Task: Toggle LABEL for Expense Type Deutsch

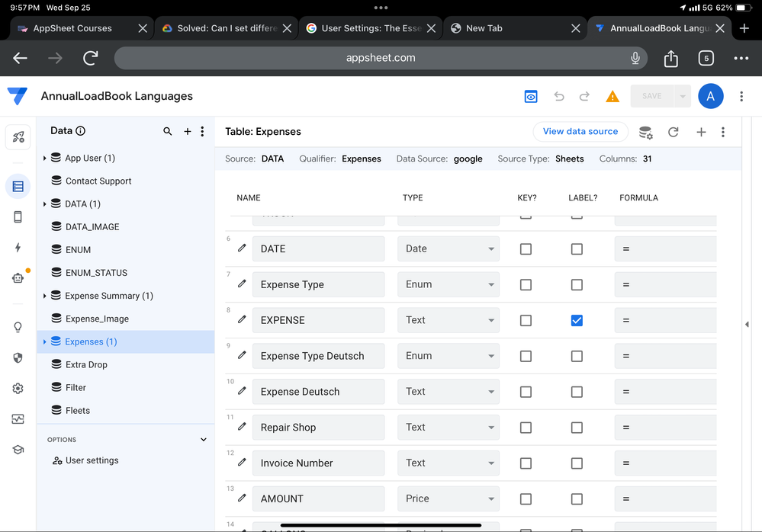Action: click(577, 356)
